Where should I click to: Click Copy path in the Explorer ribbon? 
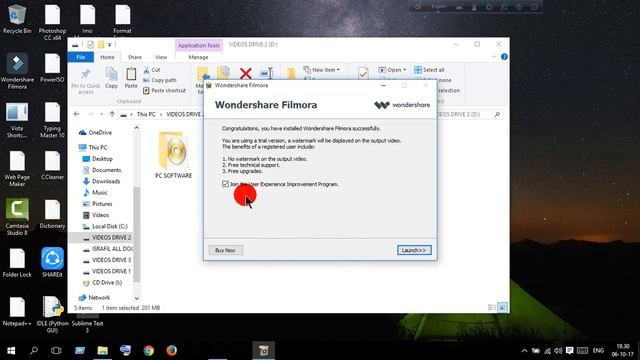coord(160,80)
